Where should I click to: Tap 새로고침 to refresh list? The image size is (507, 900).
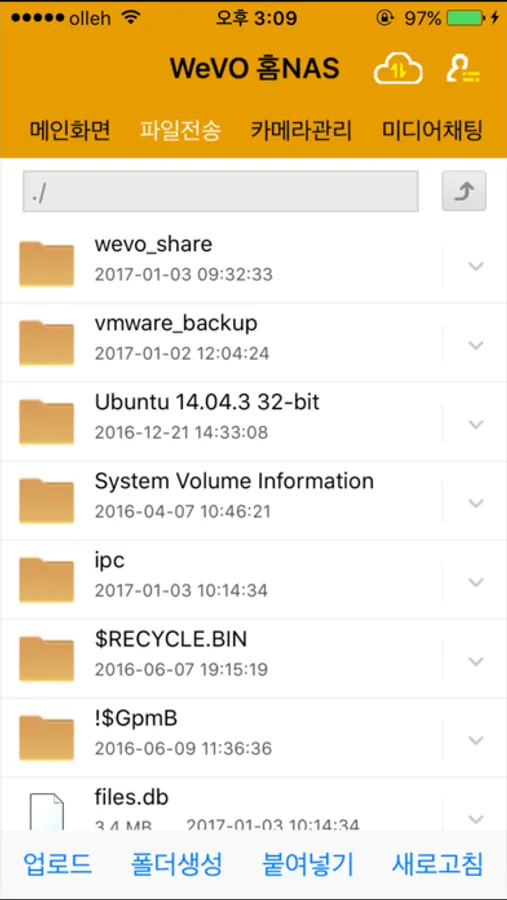(438, 864)
